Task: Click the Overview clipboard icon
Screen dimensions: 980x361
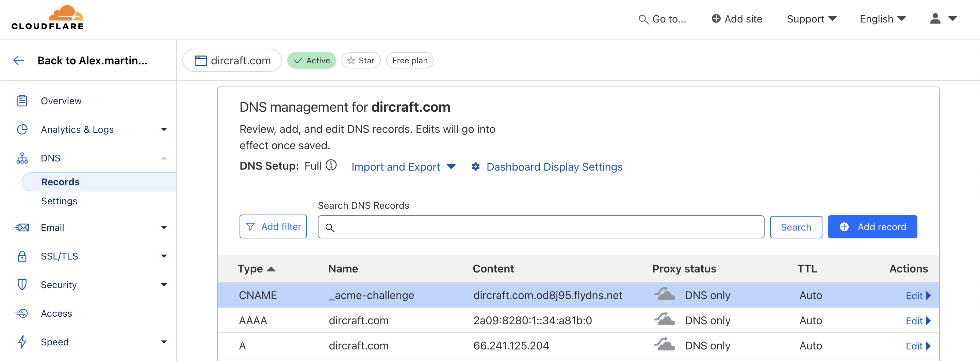Action: pyautogui.click(x=22, y=101)
